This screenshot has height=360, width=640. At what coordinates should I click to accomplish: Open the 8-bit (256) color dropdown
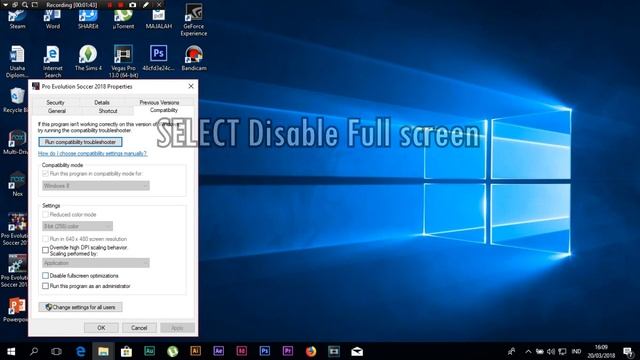(78, 226)
